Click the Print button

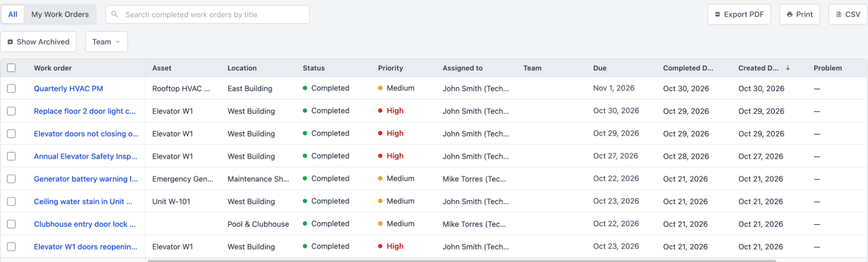click(799, 14)
